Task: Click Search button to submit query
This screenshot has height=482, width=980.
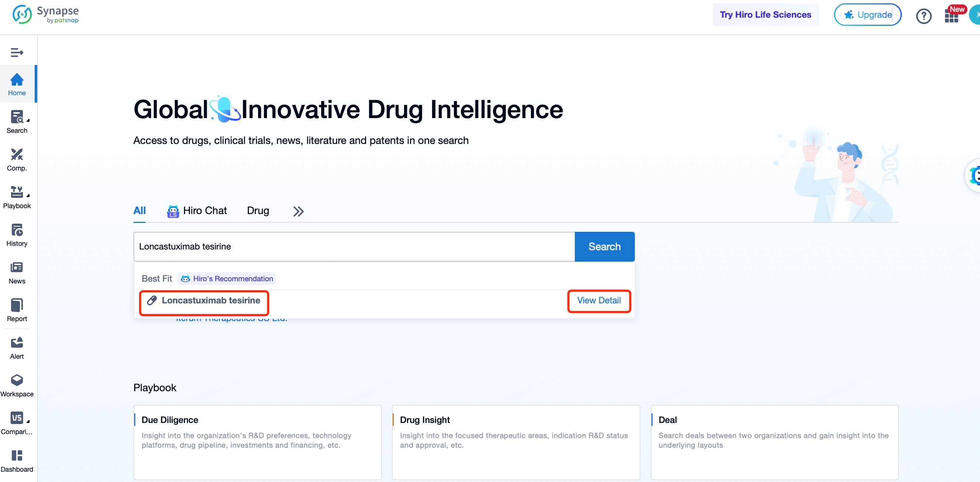Action: click(x=604, y=246)
